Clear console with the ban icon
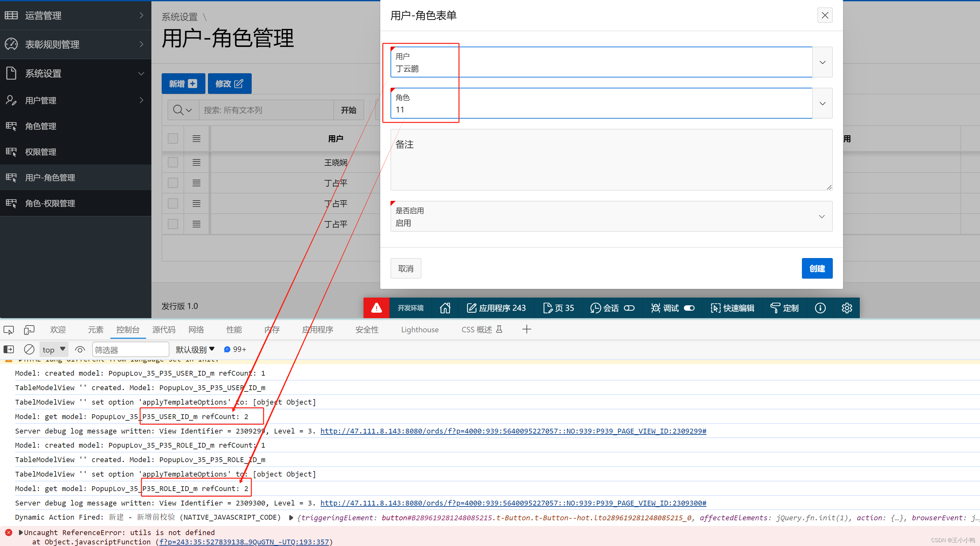The image size is (980, 546). [x=29, y=349]
